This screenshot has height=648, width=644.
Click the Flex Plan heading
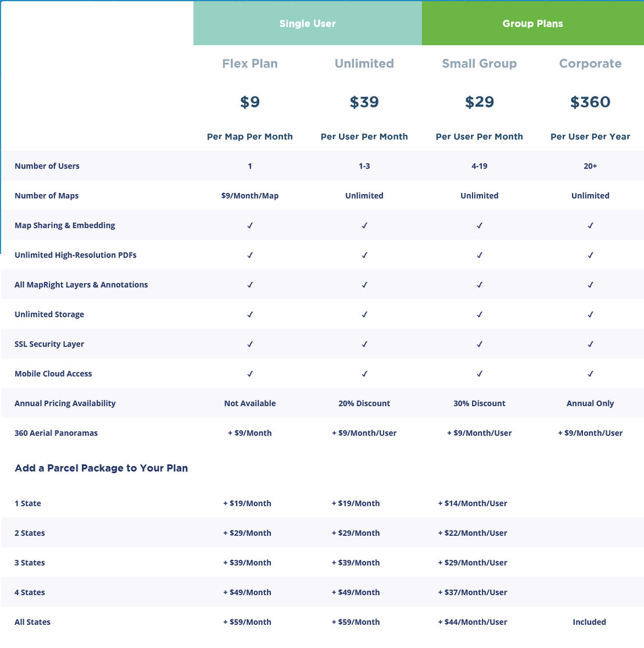click(250, 63)
